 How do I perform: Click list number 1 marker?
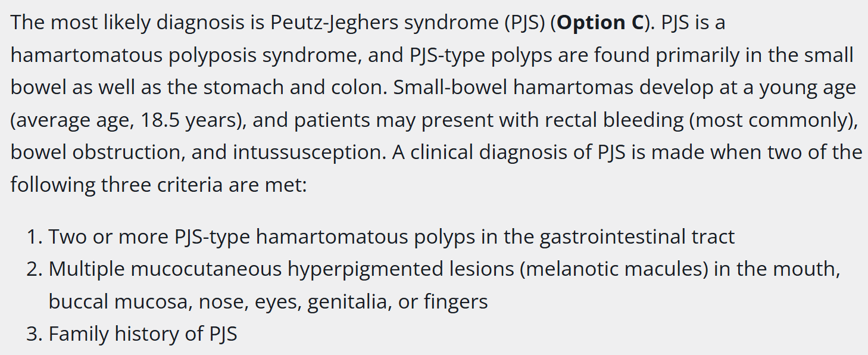click(35, 237)
